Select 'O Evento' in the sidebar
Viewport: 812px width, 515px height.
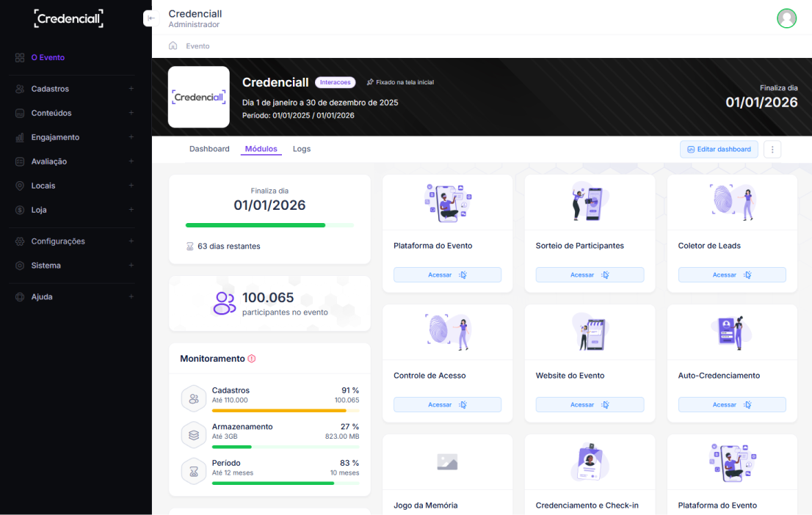coord(48,57)
